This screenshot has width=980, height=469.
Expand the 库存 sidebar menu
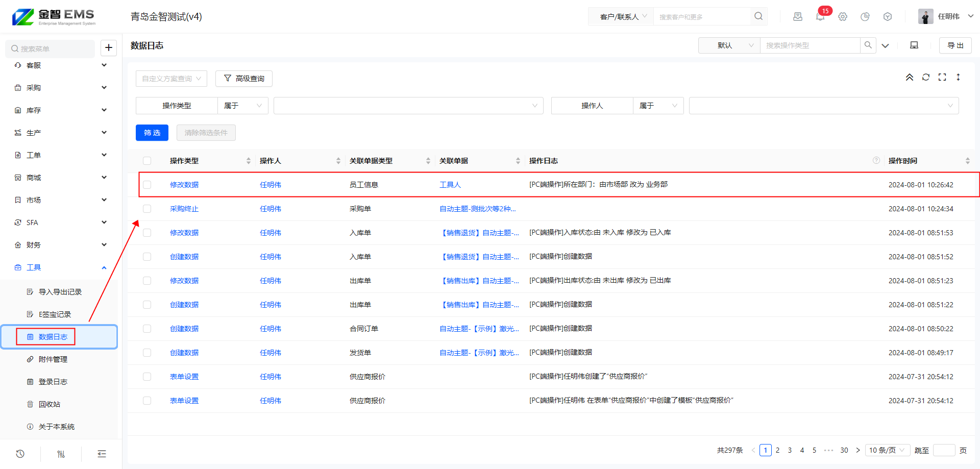pyautogui.click(x=60, y=110)
